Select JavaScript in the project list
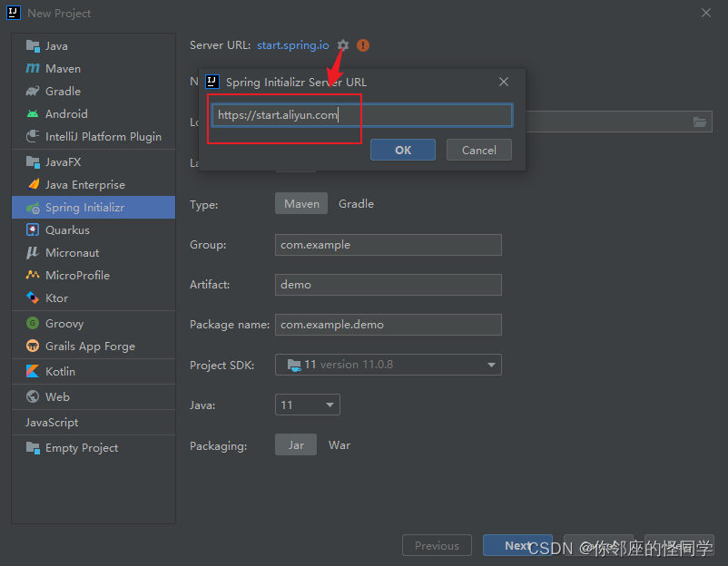This screenshot has width=728, height=566. pyautogui.click(x=93, y=422)
